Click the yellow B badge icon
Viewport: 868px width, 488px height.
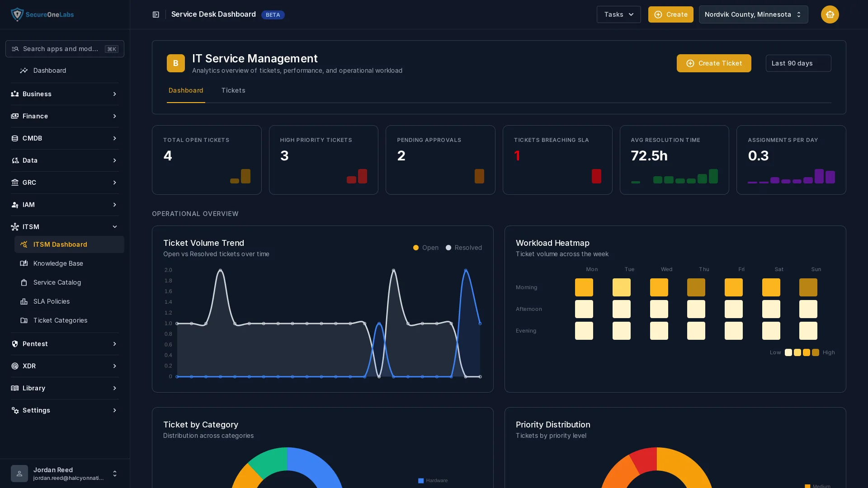176,63
